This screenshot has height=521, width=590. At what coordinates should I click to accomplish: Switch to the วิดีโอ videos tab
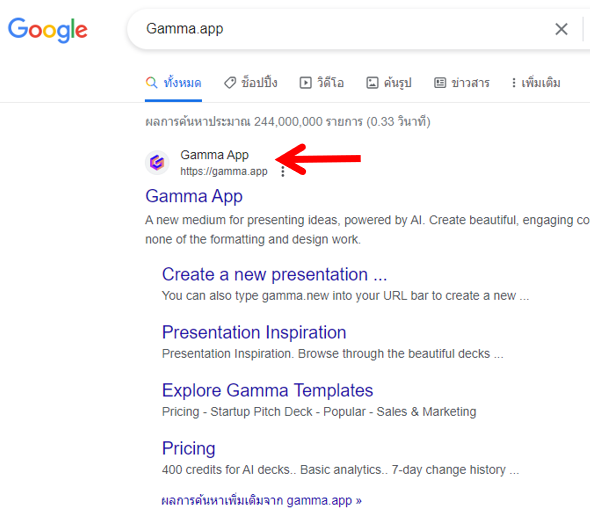(x=322, y=82)
